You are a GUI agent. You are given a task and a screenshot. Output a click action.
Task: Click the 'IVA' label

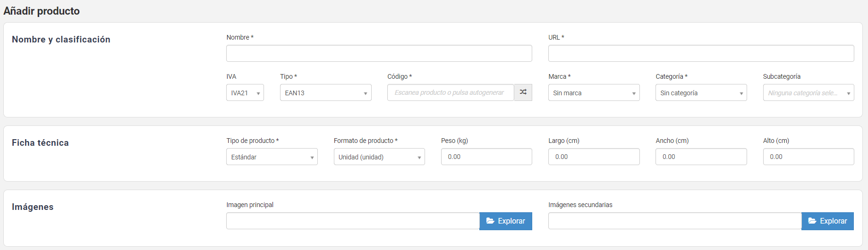coord(231,76)
